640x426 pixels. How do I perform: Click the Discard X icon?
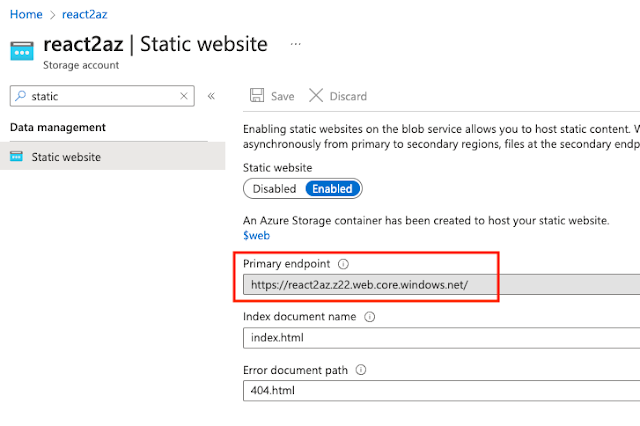316,96
